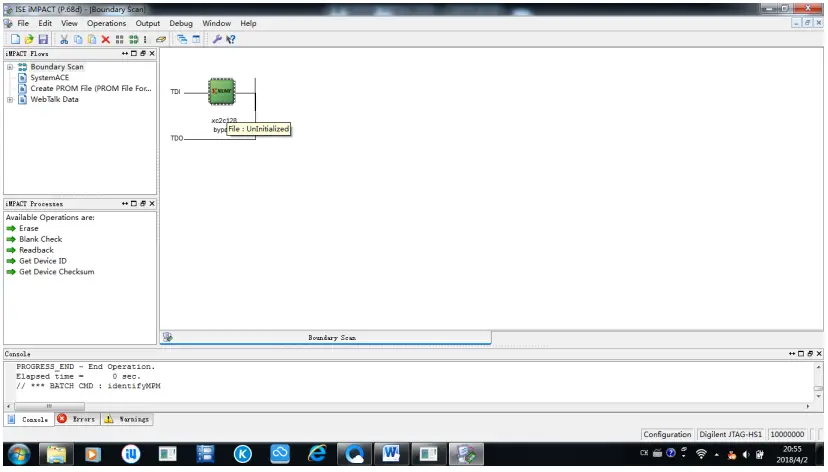Click the cascade windows toolbar icon
This screenshot has width=828, height=472.
pos(182,39)
